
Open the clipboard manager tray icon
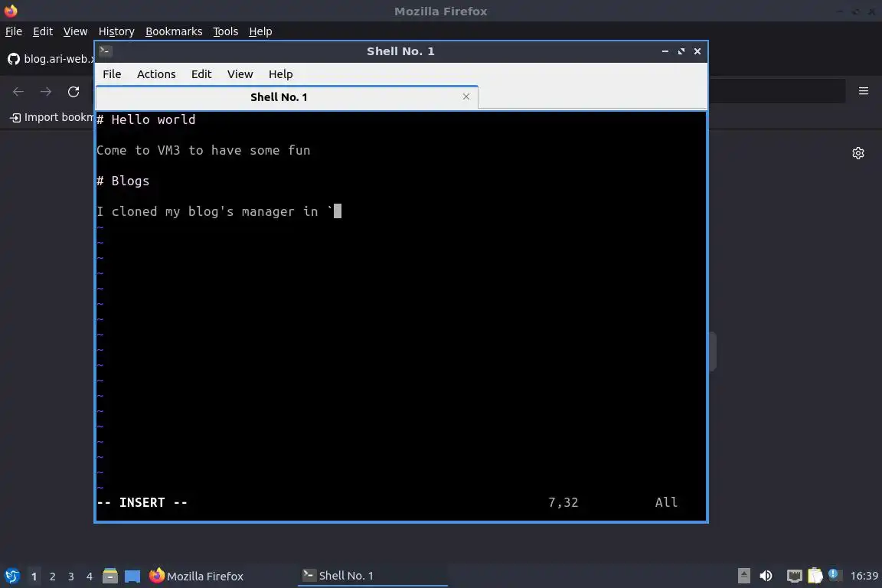[x=815, y=576]
